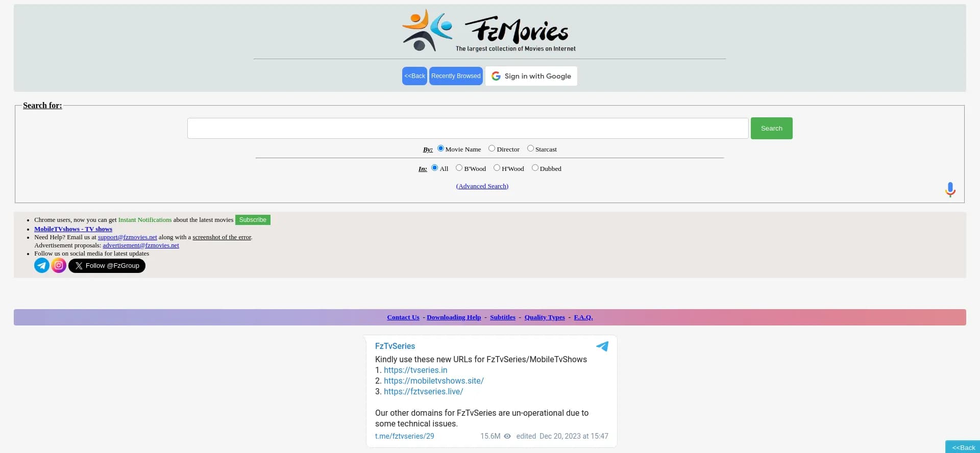Choose the H'Wood category radio

497,168
